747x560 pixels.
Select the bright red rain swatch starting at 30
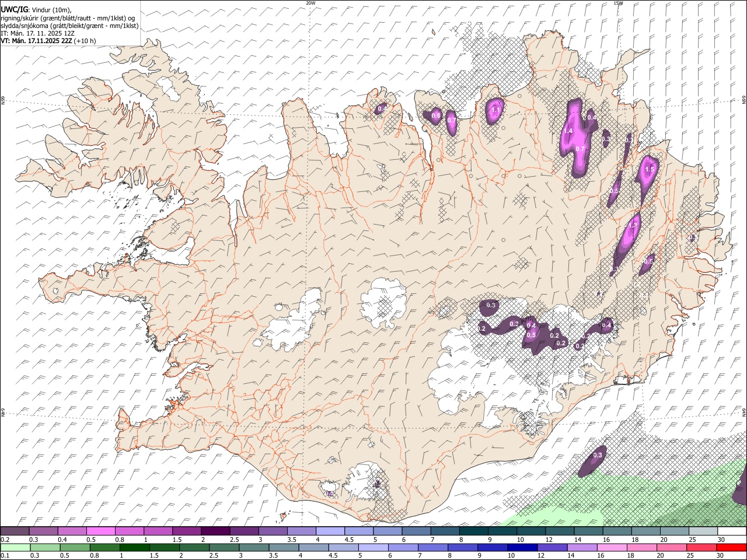coord(732,548)
